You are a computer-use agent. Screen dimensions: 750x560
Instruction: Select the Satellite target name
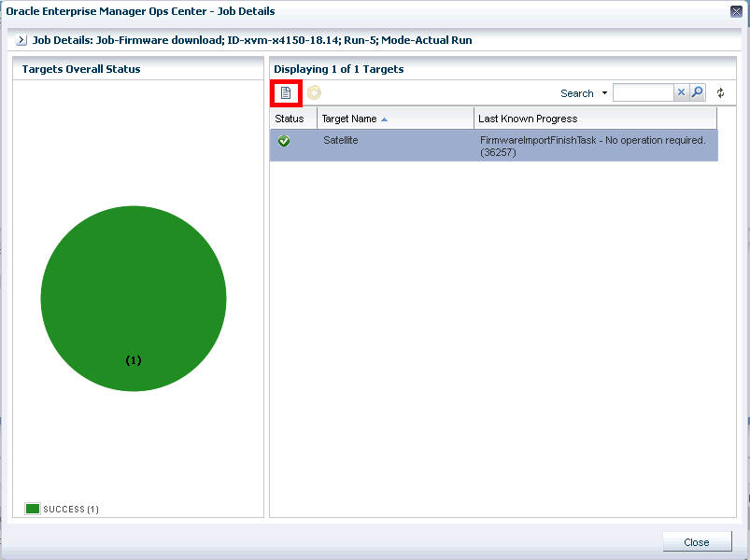pos(341,140)
